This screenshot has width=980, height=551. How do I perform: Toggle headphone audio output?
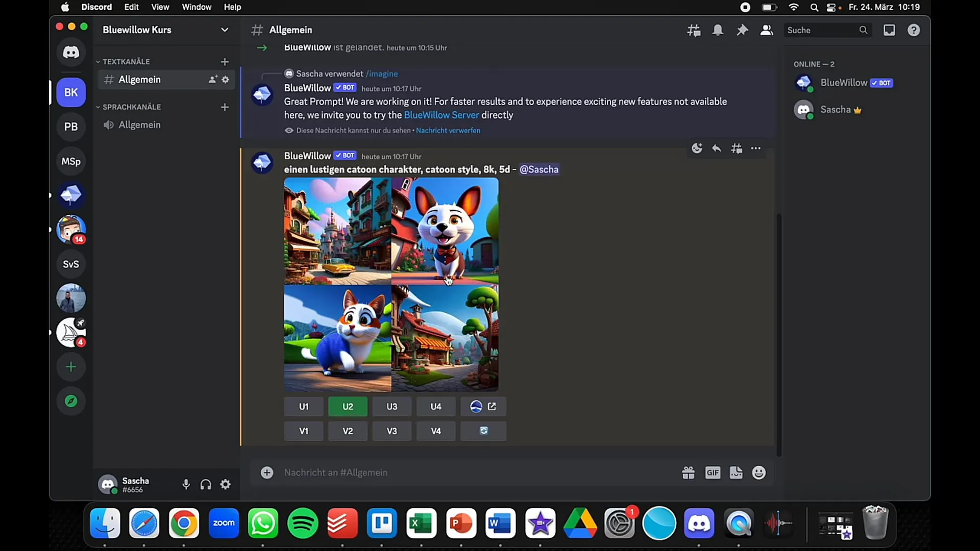tap(207, 484)
